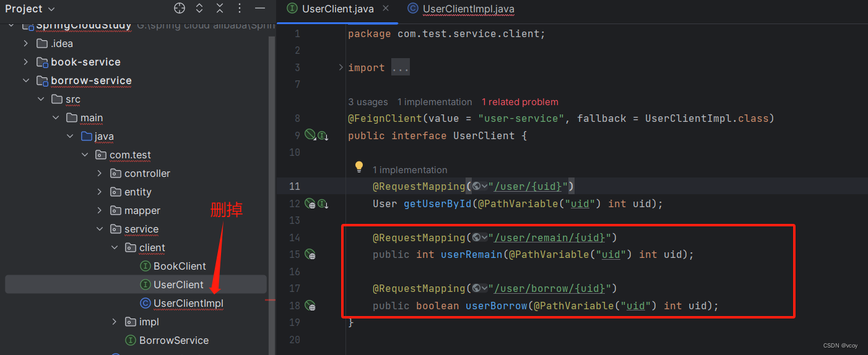Screen dimensions: 868x355
Task: Open URL globe dropdown on line 14 mapping
Action: [x=479, y=237]
